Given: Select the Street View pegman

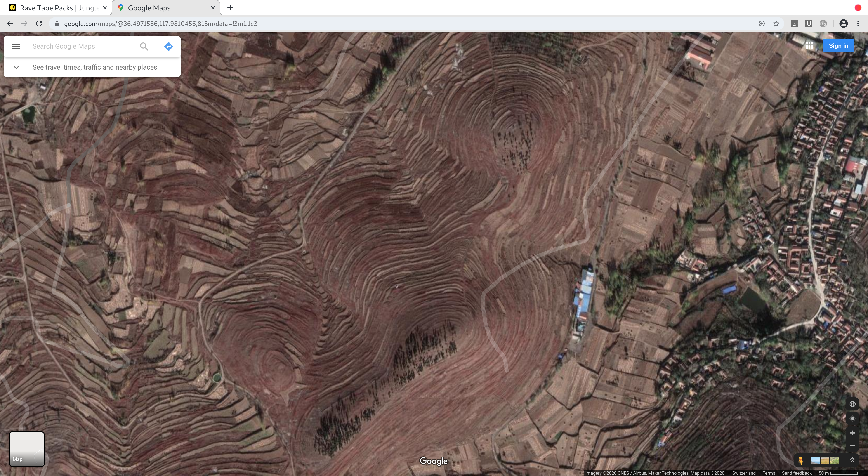Looking at the screenshot, I should pyautogui.click(x=800, y=460).
